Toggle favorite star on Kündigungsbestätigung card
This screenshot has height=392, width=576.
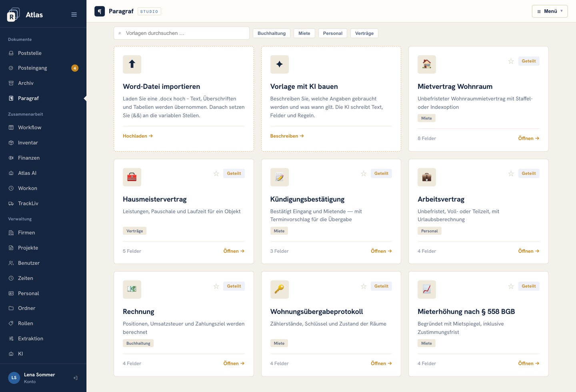click(x=364, y=174)
